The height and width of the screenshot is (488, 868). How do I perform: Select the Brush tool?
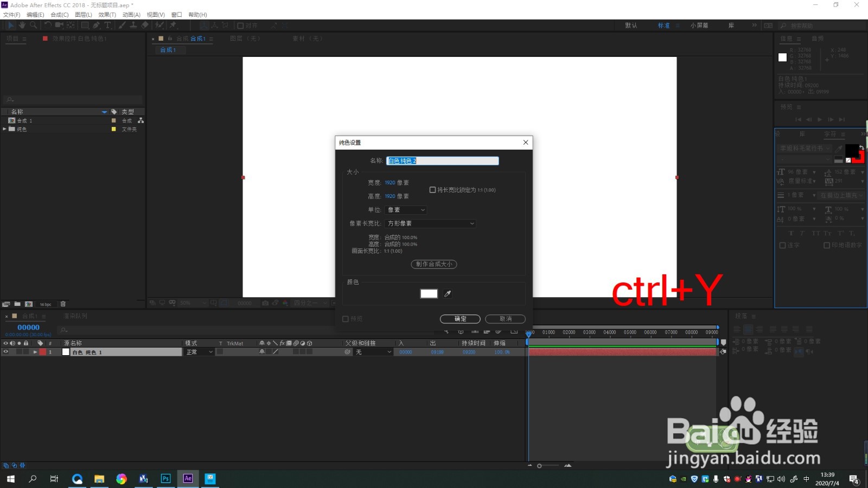pyautogui.click(x=122, y=25)
